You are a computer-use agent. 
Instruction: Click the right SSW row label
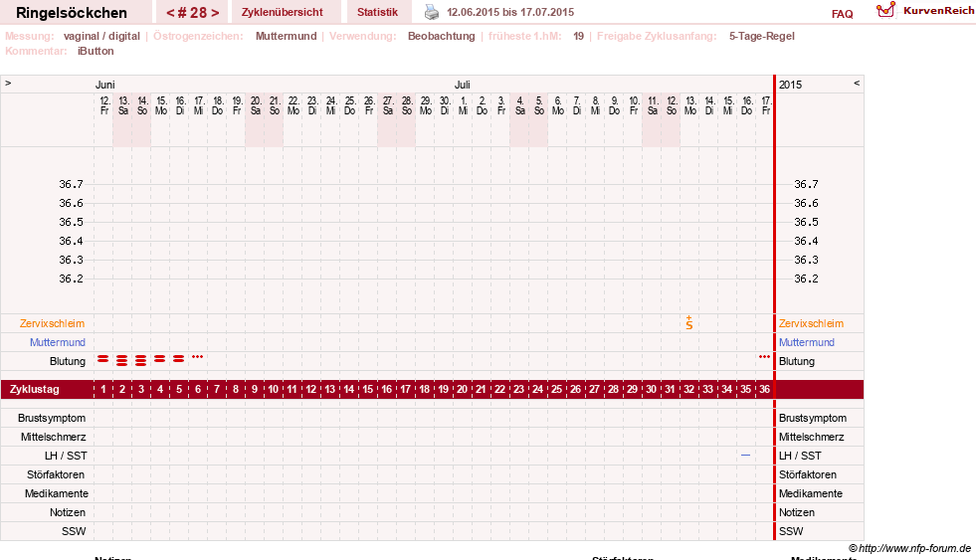791,531
